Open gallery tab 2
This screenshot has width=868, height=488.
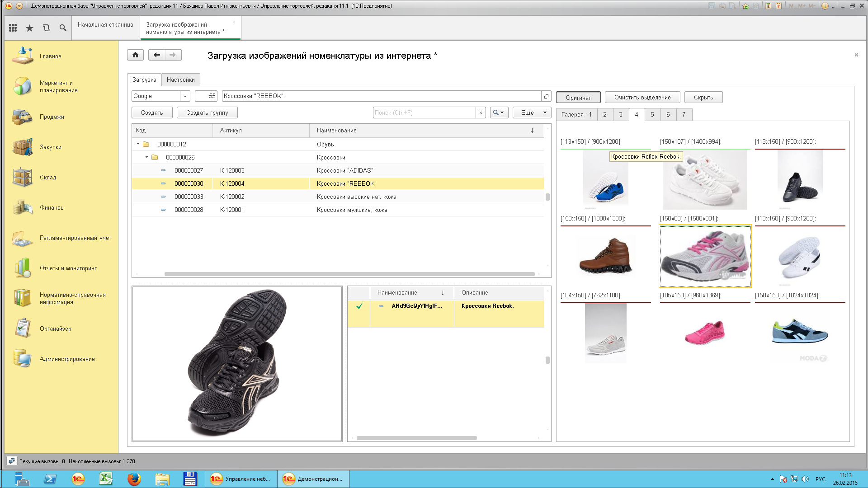tap(605, 115)
